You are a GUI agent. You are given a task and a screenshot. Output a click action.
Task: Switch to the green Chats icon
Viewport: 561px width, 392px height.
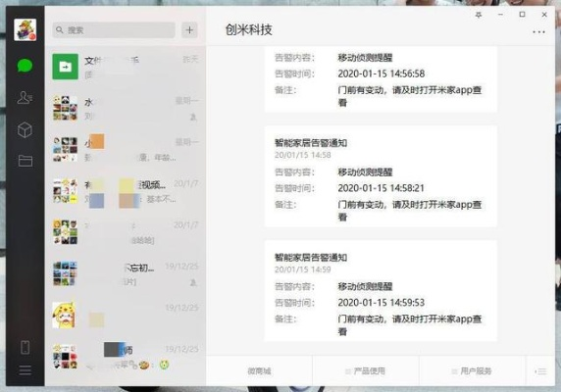[x=25, y=66]
